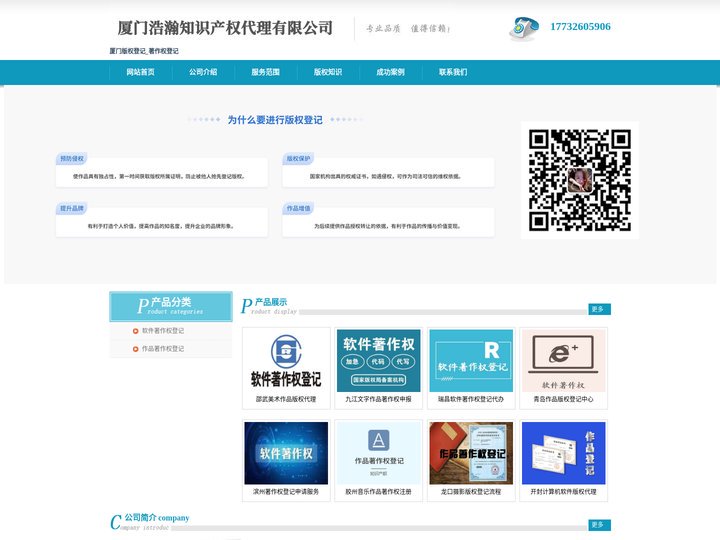Open 青岛作品版权登记中心 product image
720x540 pixels.
(x=563, y=361)
